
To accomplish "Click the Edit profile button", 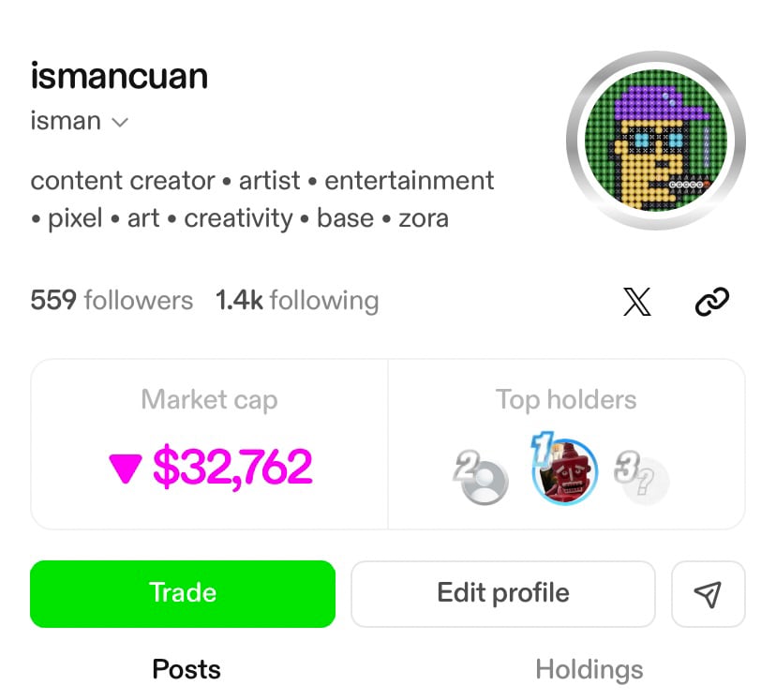I will click(x=502, y=593).
